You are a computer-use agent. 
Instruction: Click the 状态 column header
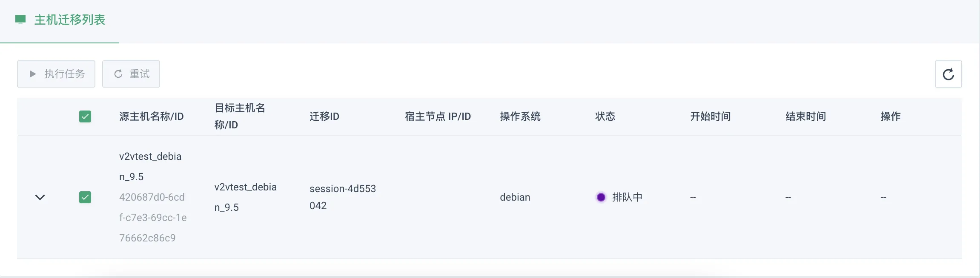pyautogui.click(x=605, y=116)
